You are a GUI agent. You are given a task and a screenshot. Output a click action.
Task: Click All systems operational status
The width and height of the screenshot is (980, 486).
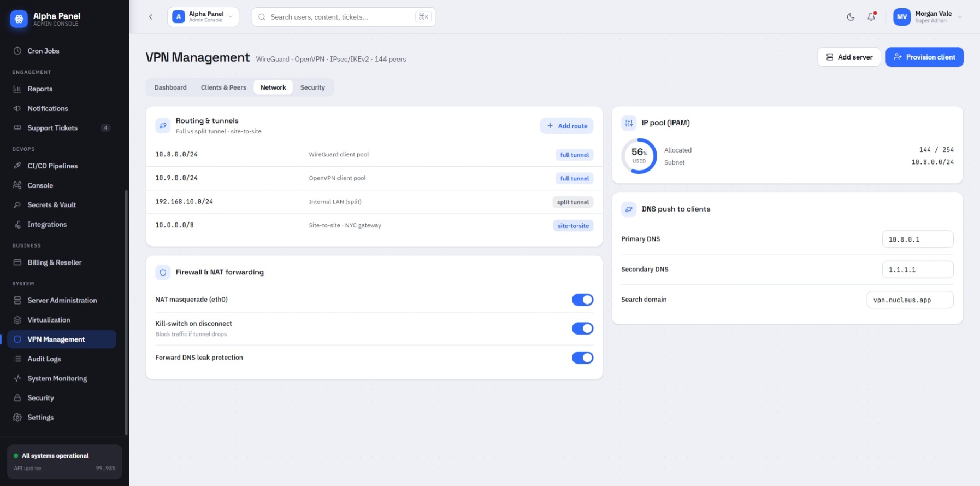pyautogui.click(x=55, y=455)
